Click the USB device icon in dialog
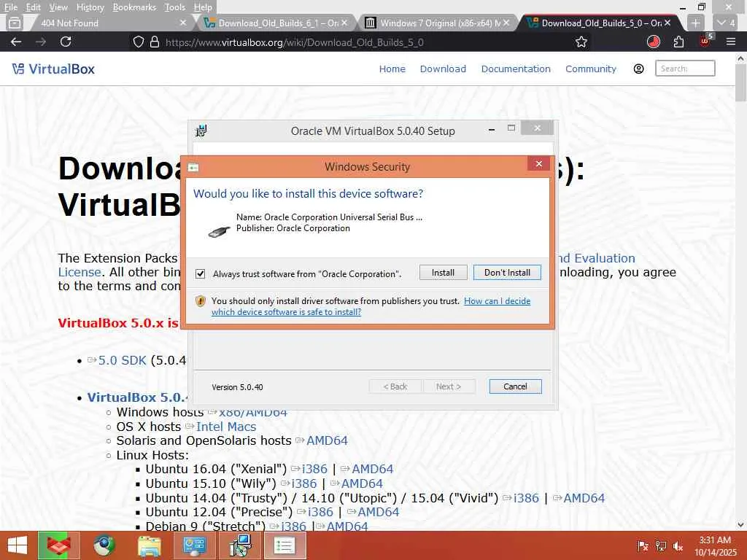This screenshot has width=747, height=560. coord(219,231)
